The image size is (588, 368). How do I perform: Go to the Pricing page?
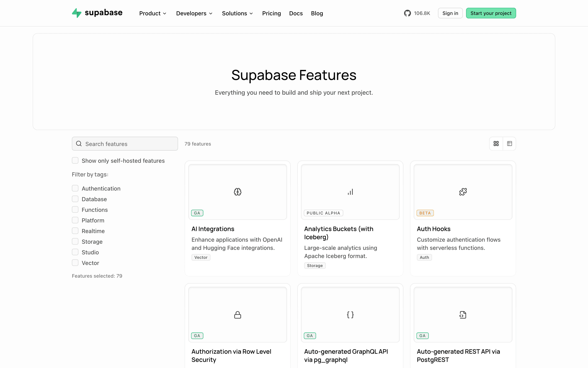pyautogui.click(x=271, y=13)
